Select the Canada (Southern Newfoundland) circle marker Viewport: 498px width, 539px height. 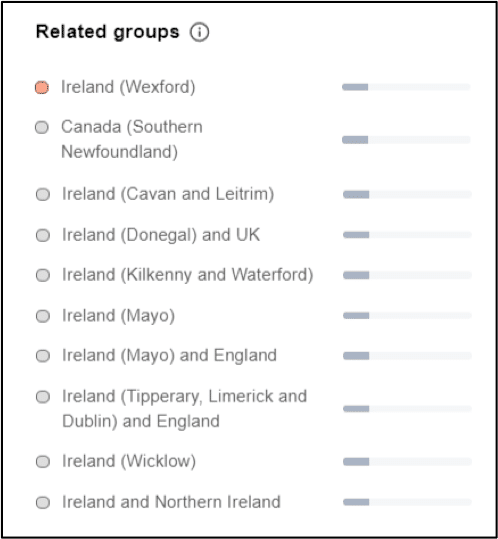tap(42, 128)
